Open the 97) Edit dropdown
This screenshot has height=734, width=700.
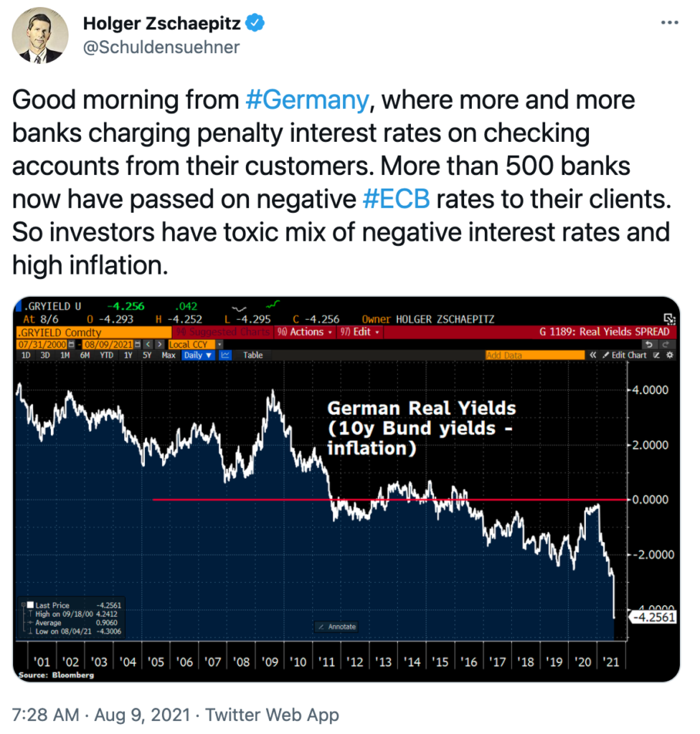pyautogui.click(x=360, y=332)
